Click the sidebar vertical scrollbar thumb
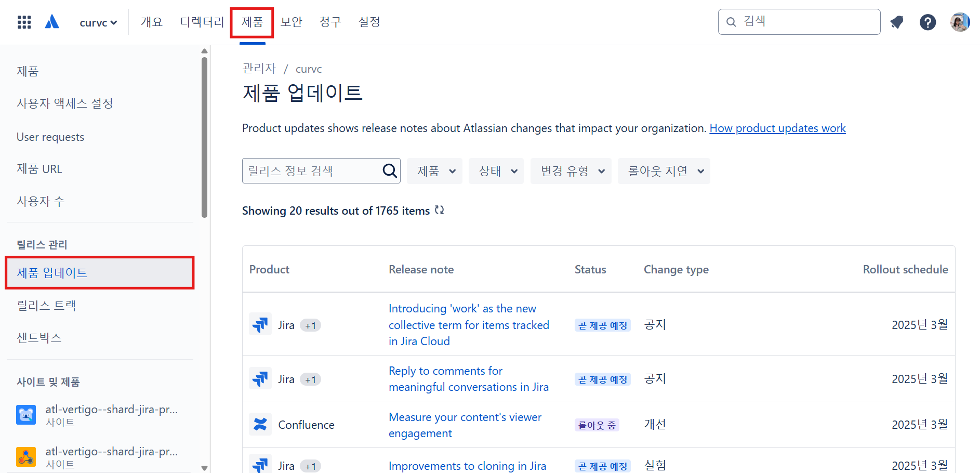 pyautogui.click(x=204, y=137)
